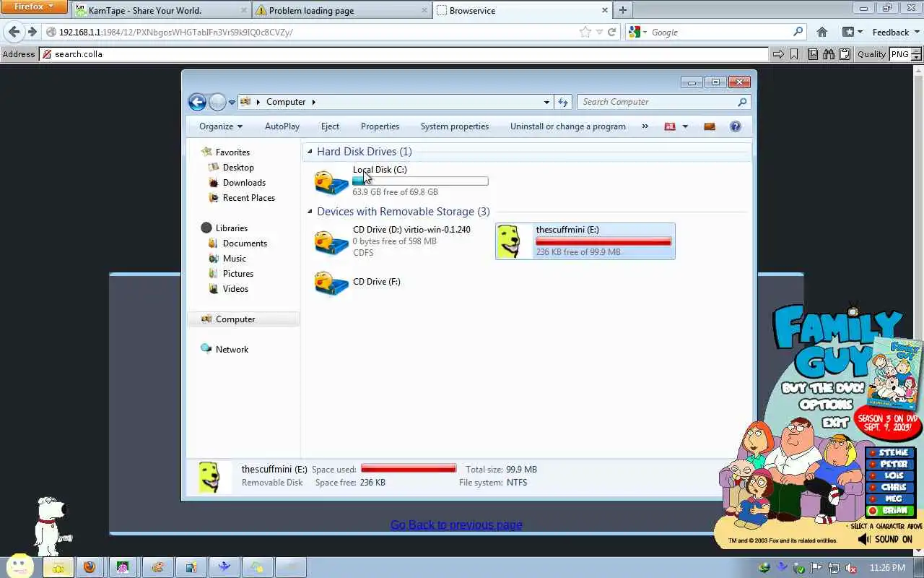Image resolution: width=924 pixels, height=578 pixels.
Task: Click the Space used bar in details pane
Action: tap(409, 468)
